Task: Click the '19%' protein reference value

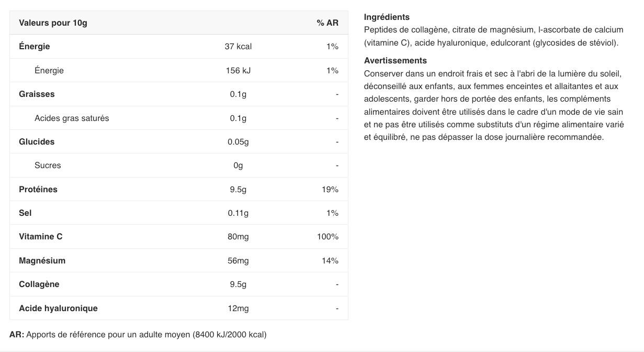Action: click(330, 189)
